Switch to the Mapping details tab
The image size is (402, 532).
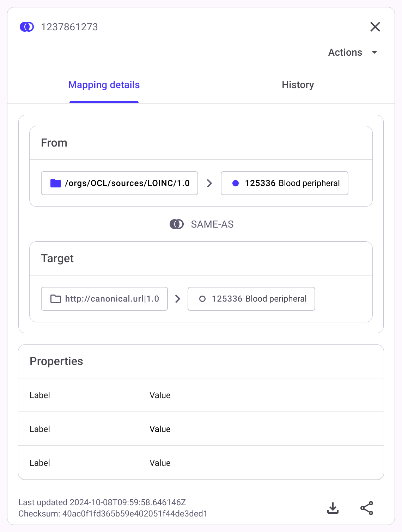tap(104, 85)
